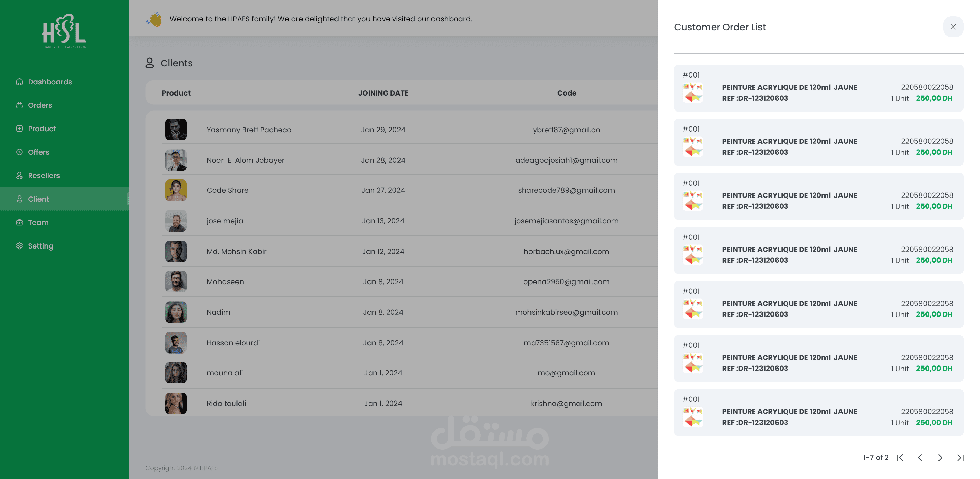980x479 pixels.
Task: Open the Orders bag icon in sidebar
Action: [19, 105]
